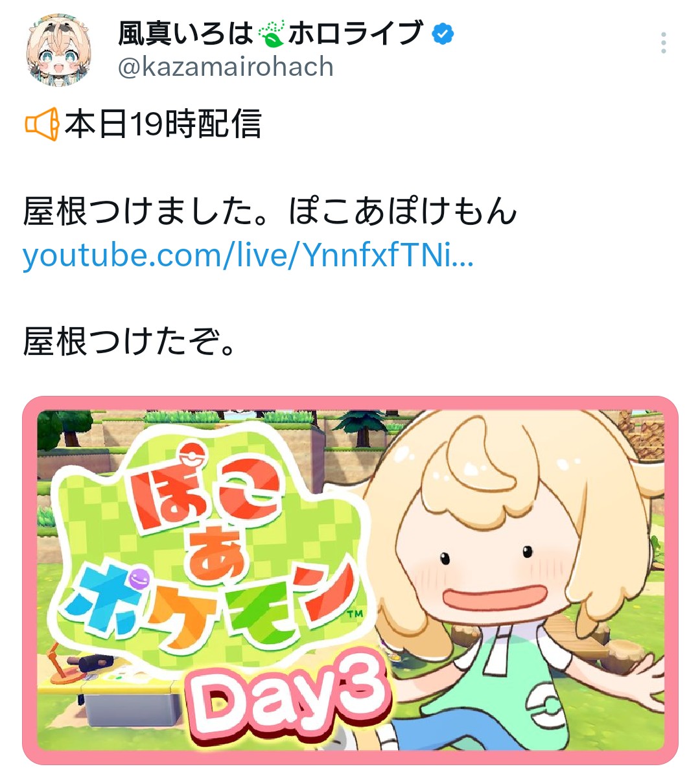Open the tweet's three-dot more options menu
Screen dimensions: 700x782
(x=663, y=43)
